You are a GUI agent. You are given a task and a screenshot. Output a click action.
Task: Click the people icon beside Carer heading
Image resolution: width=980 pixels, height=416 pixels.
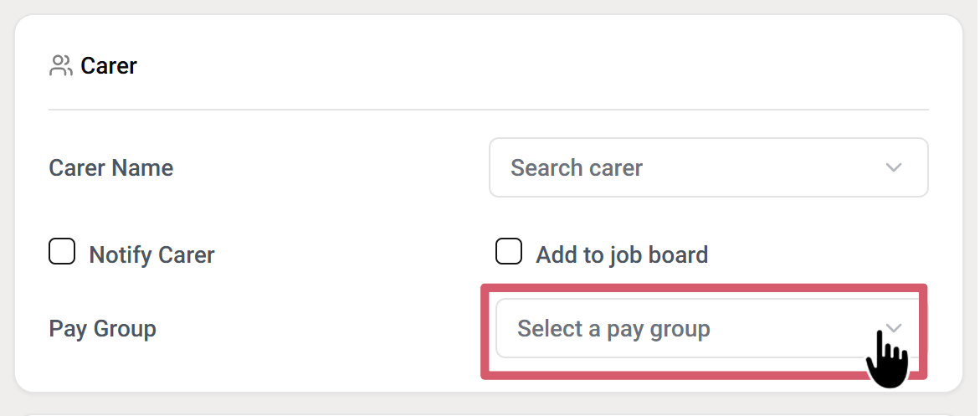(60, 66)
